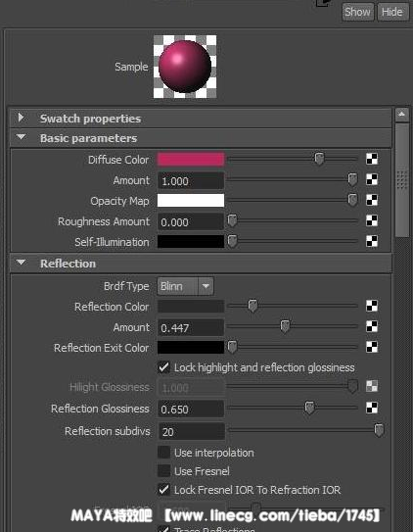Click the Diffuse Color map checker icon

coord(372,159)
